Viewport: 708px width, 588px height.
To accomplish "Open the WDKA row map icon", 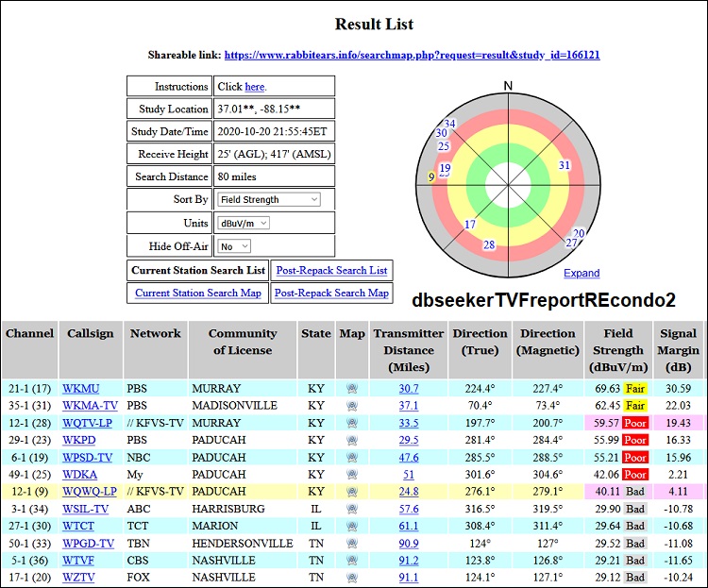I will tap(352, 474).
